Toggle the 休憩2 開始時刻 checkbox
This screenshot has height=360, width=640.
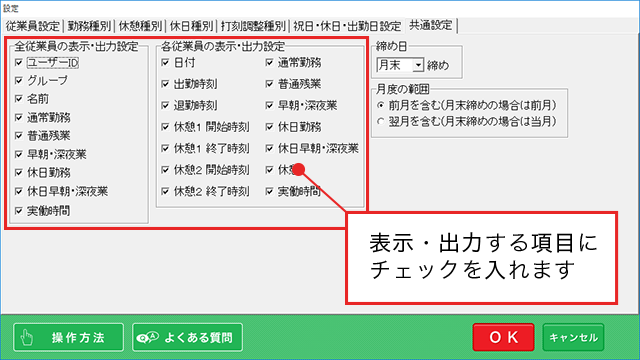tap(165, 169)
